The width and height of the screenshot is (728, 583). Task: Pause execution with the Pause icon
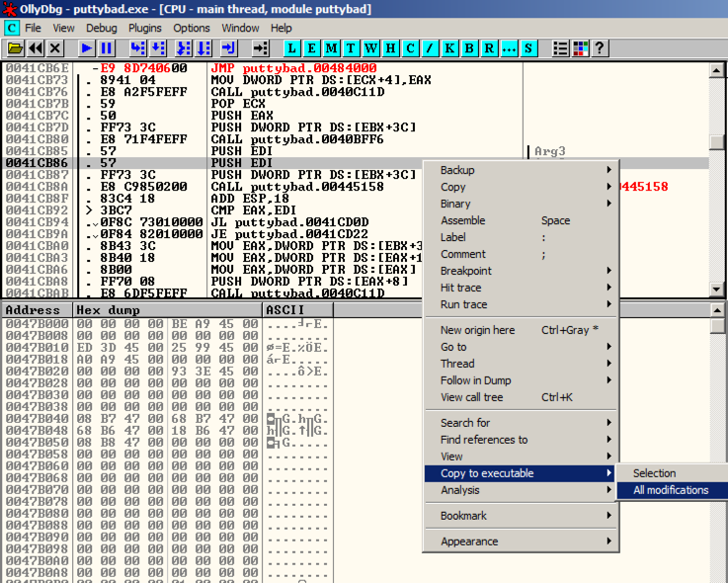click(107, 48)
